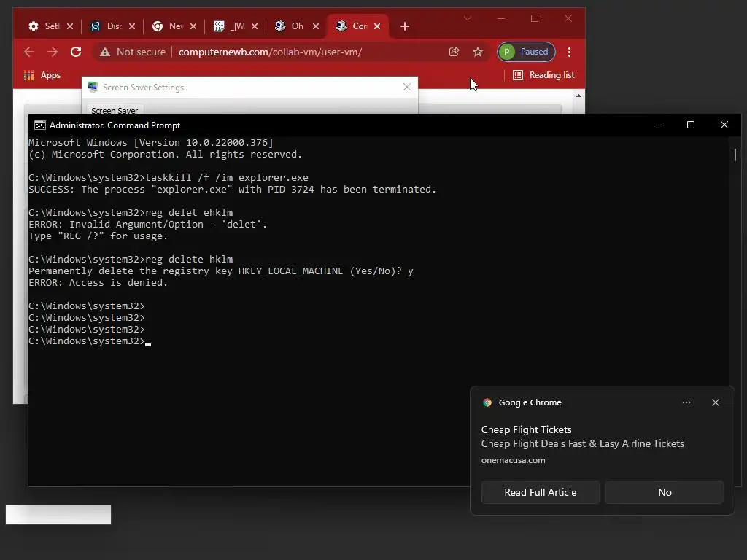Click the Command Prompt vertical scrollbar thumb
This screenshot has width=747, height=560.
(x=735, y=155)
